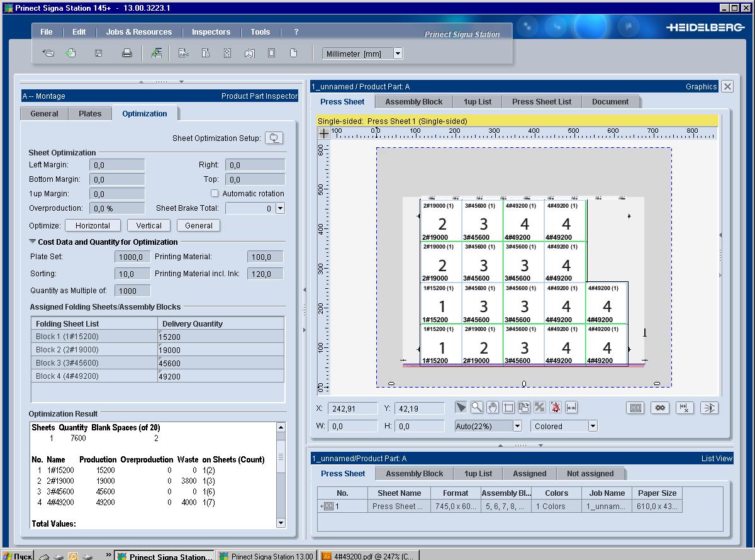Click the green arrow list toolbar icon
Screen dimensions: 755x560
(157, 53)
